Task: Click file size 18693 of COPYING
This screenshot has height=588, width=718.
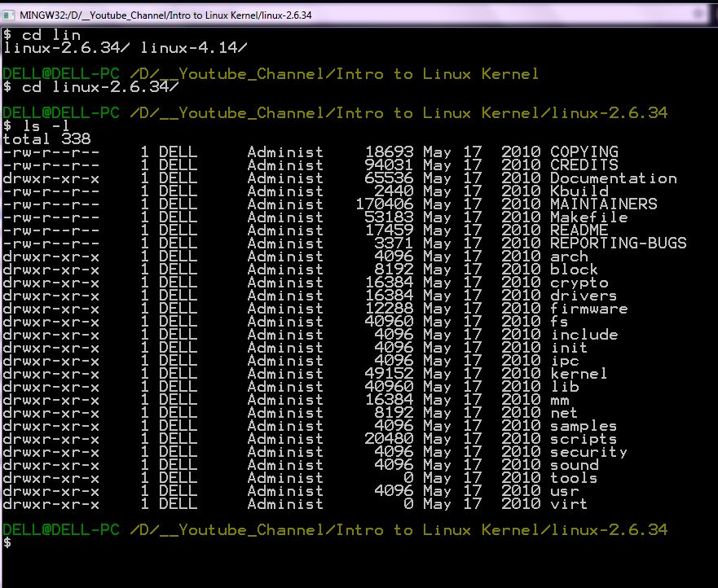Action: 390,152
